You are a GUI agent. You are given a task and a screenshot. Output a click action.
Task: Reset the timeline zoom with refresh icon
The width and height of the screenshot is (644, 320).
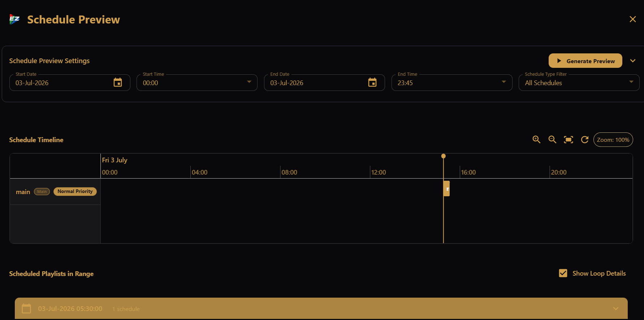pyautogui.click(x=584, y=140)
